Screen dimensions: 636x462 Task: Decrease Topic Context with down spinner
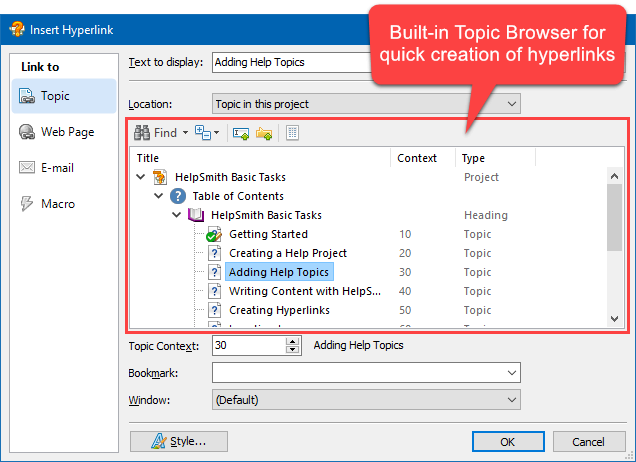[292, 350]
